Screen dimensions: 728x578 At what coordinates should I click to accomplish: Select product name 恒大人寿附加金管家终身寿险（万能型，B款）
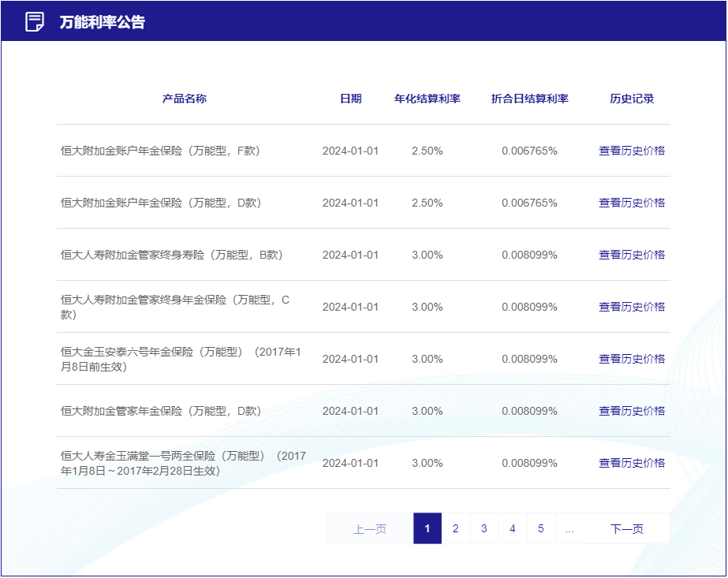coord(172,255)
